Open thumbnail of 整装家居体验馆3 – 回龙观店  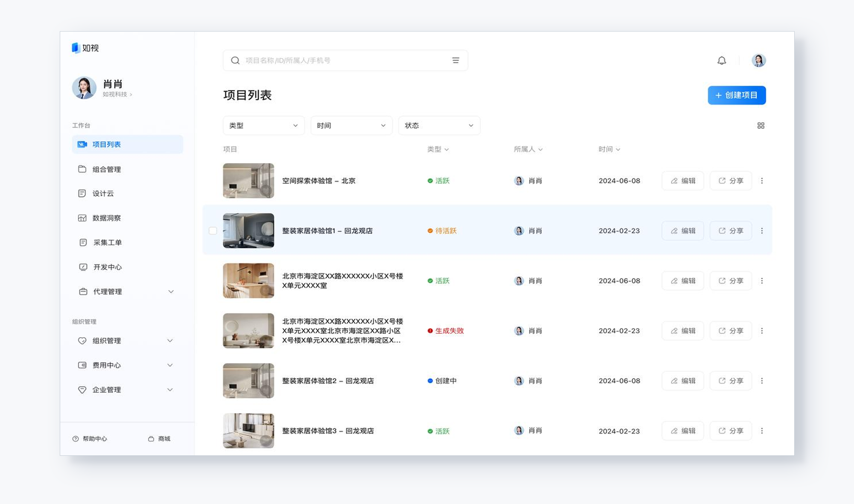(x=249, y=431)
